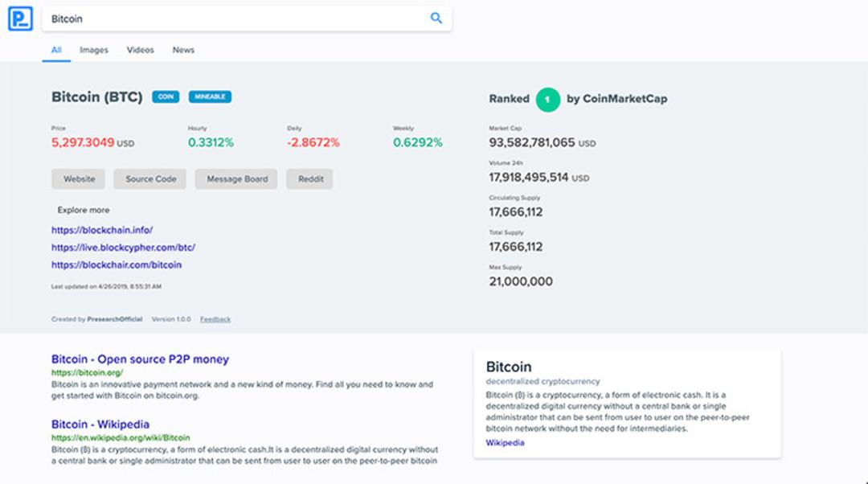Switch to the Videos tab
Viewport: 868px width, 484px height.
point(140,50)
